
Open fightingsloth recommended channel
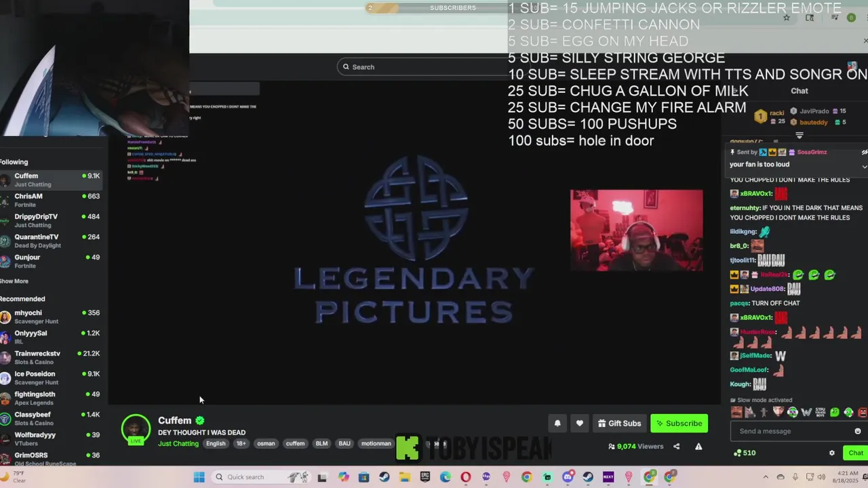[x=51, y=398]
